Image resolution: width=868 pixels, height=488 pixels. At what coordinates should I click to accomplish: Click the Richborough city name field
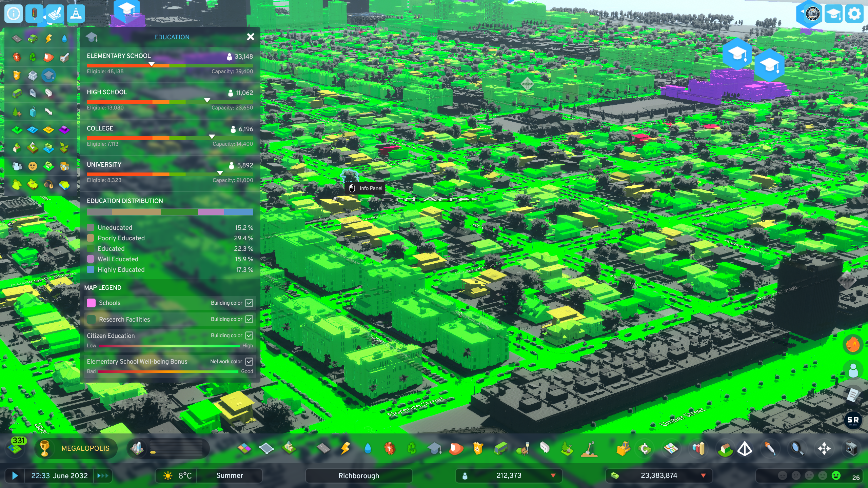[x=359, y=475]
